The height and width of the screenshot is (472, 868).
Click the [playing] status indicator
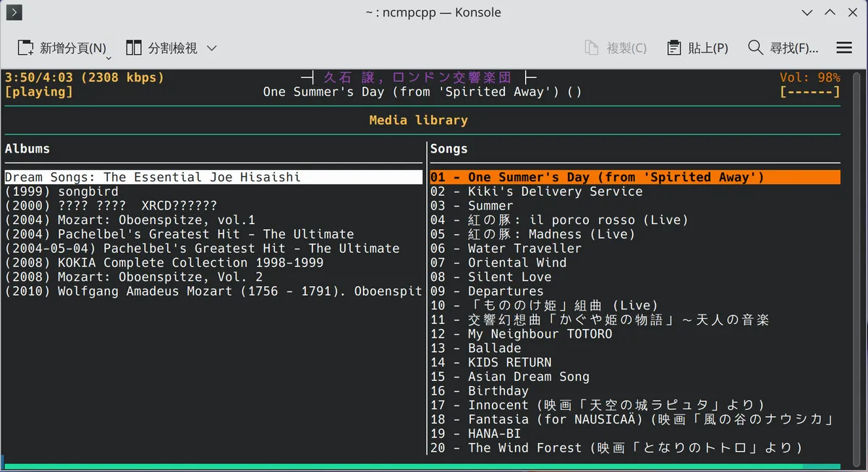39,92
